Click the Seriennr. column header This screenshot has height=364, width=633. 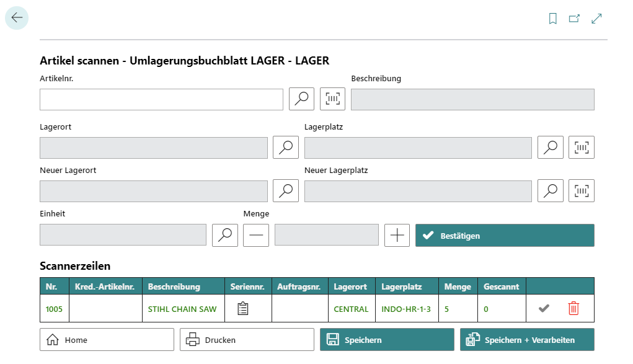coord(248,286)
